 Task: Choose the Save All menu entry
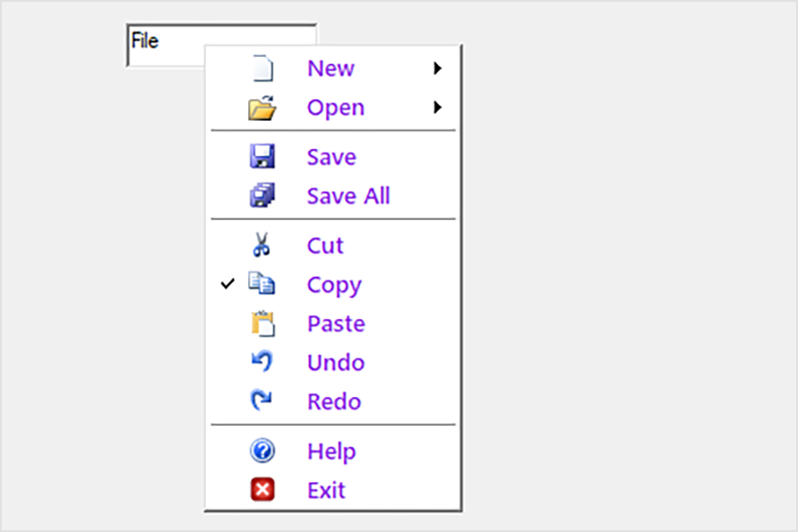point(348,196)
